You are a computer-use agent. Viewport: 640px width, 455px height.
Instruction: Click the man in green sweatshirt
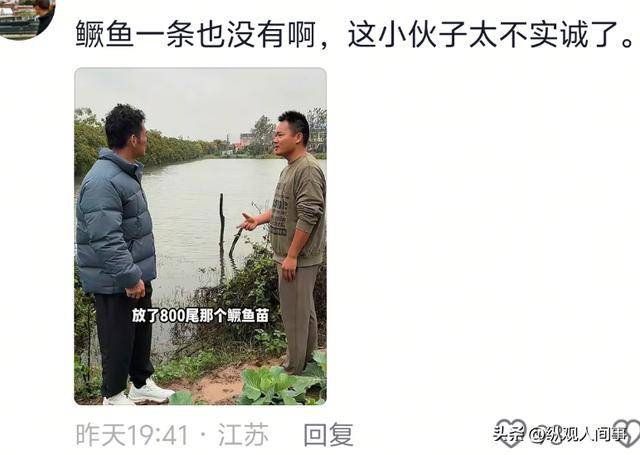pyautogui.click(x=294, y=243)
